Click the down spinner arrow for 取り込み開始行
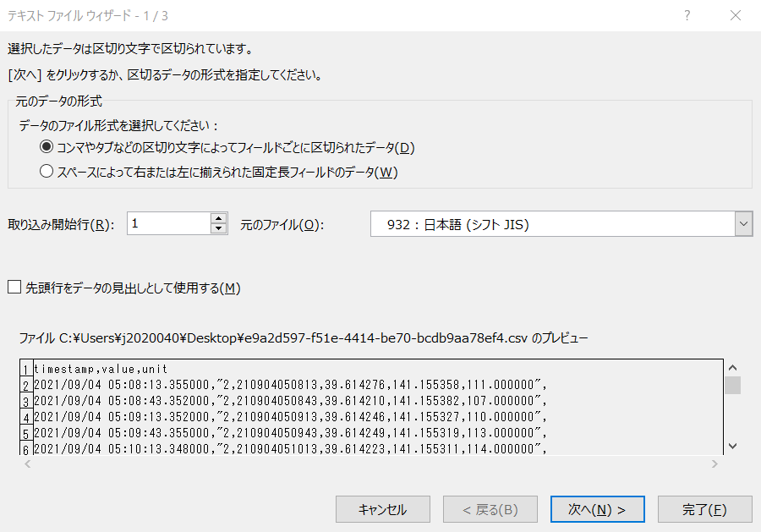This screenshot has height=532, width=761. (x=218, y=228)
